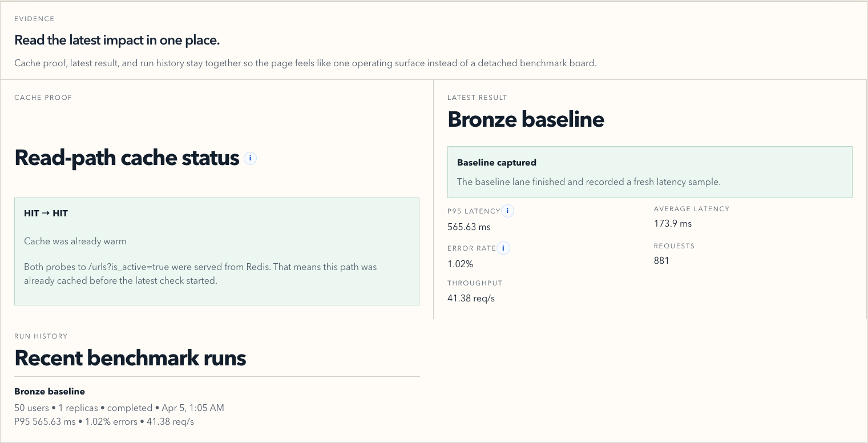Viewport: 868px width, 443px height.
Task: Click the run details line showing 50 users
Action: click(119, 408)
